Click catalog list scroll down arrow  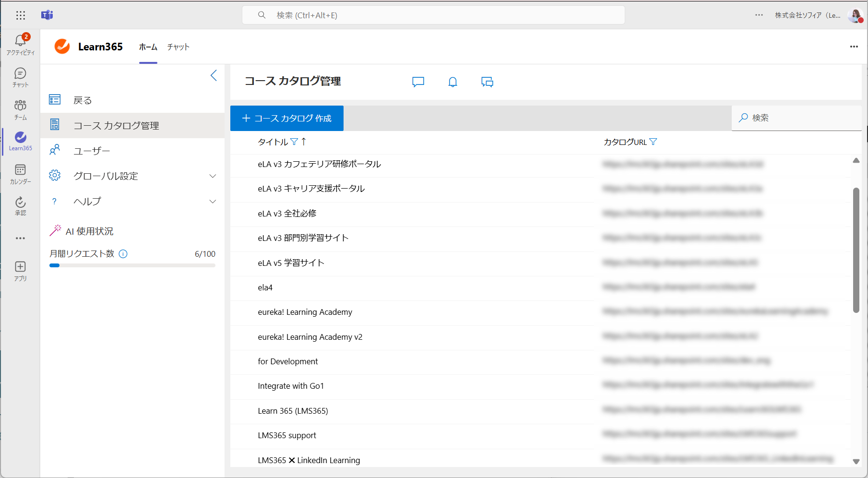856,461
